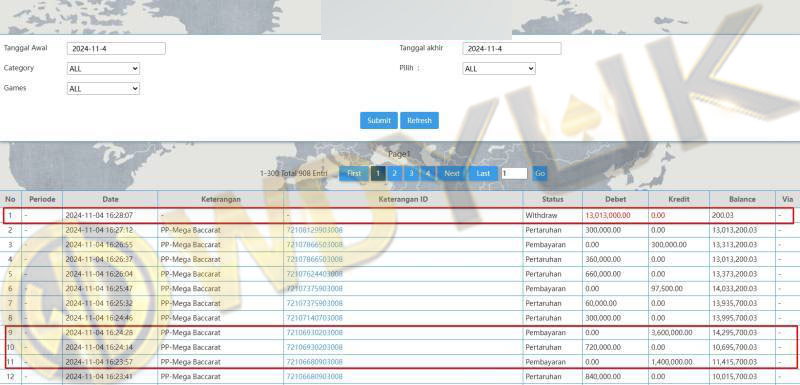Select date 2024-11-04 16:27:12
This screenshot has height=385, width=800.
pyautogui.click(x=99, y=230)
